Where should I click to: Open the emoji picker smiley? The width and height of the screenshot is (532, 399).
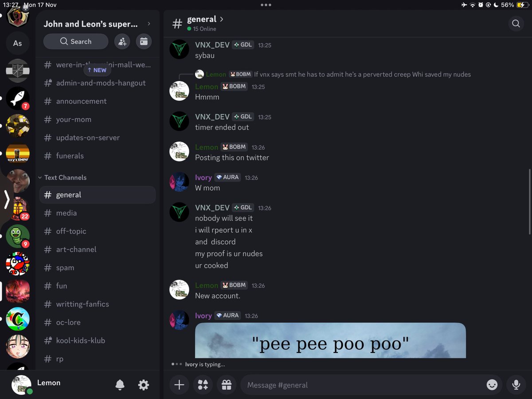click(x=492, y=385)
